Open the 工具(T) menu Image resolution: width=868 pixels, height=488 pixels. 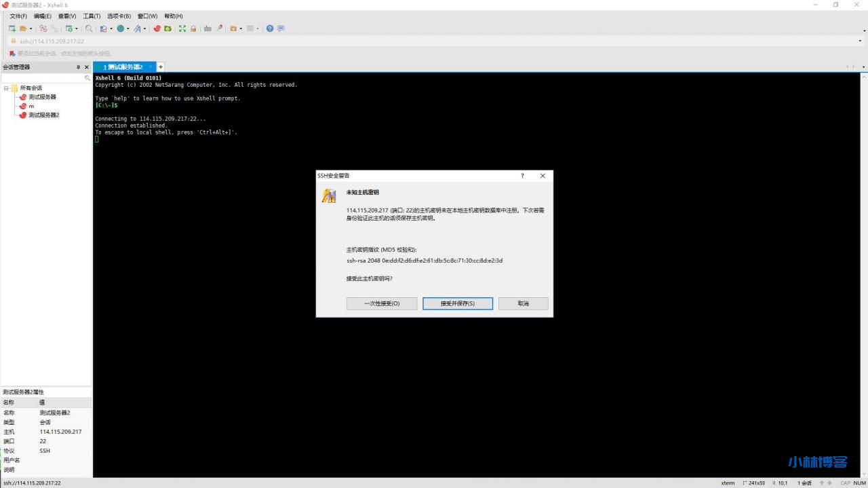[92, 16]
